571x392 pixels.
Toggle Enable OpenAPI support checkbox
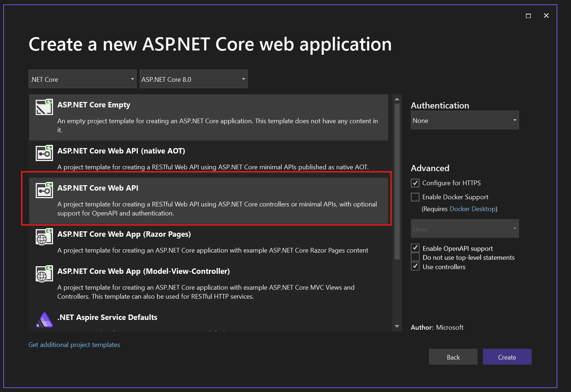click(x=415, y=248)
